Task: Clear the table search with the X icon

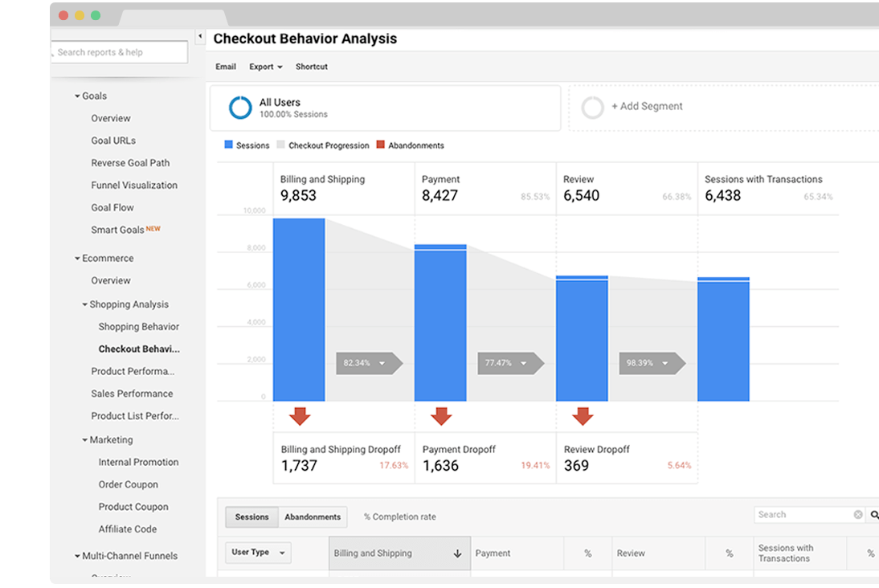Action: click(x=857, y=515)
